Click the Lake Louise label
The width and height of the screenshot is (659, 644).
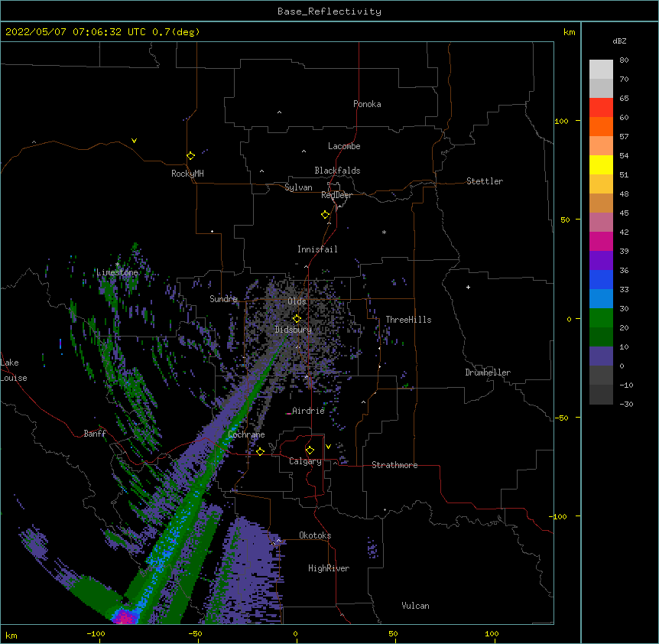[14, 370]
